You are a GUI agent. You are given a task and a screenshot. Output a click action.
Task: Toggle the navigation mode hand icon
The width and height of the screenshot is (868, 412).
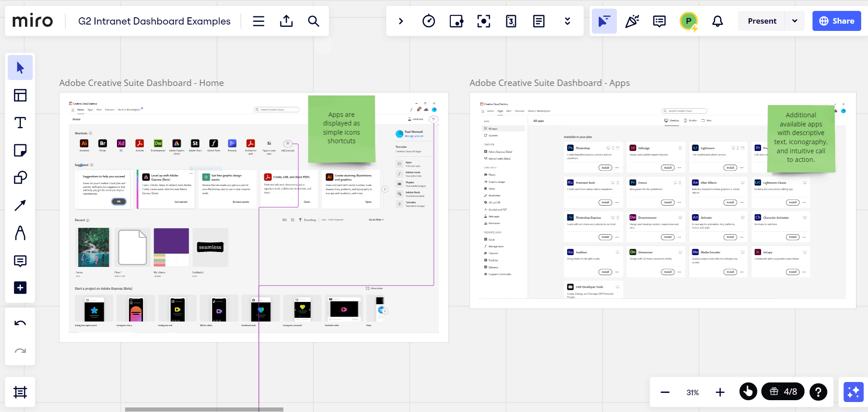(748, 392)
